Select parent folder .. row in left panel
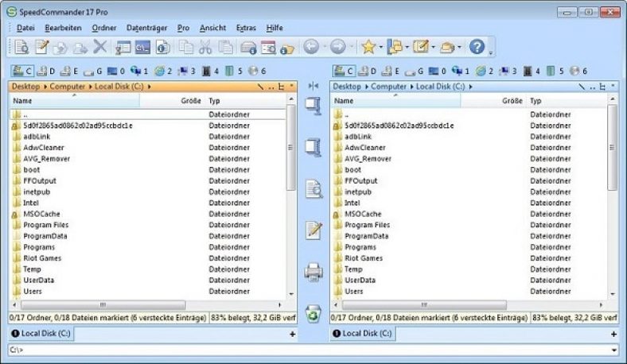This screenshot has width=627, height=364. tap(148, 114)
